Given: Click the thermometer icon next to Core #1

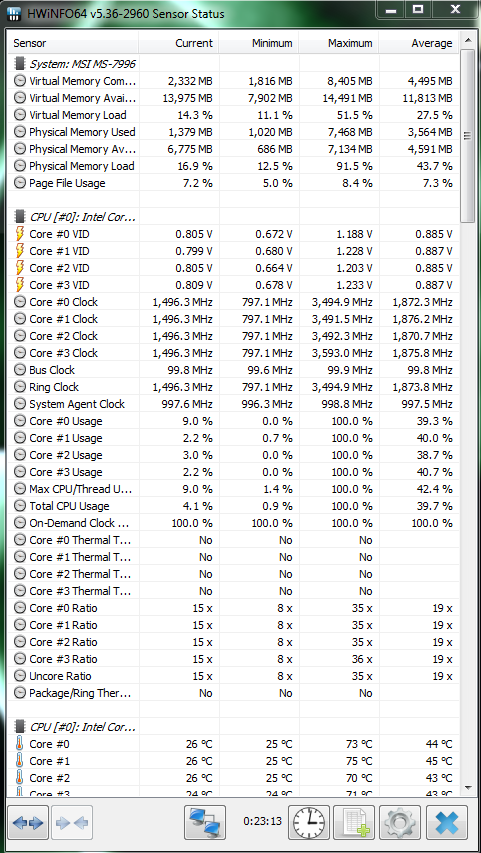Looking at the screenshot, I should pyautogui.click(x=20, y=761).
